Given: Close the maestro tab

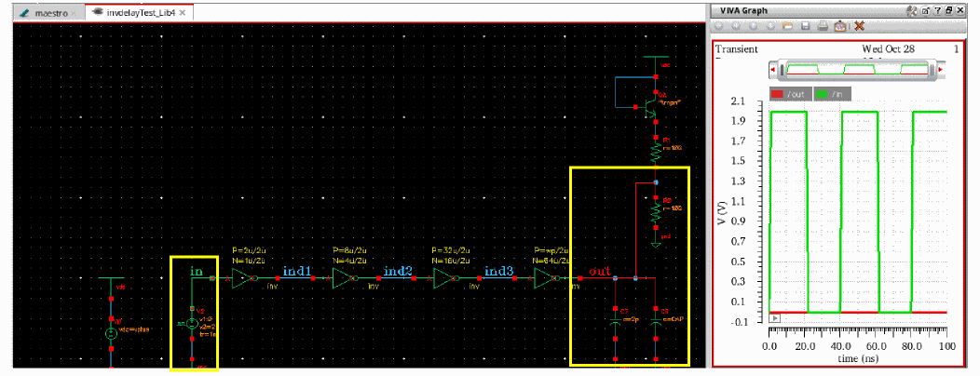Looking at the screenshot, I should (x=74, y=13).
